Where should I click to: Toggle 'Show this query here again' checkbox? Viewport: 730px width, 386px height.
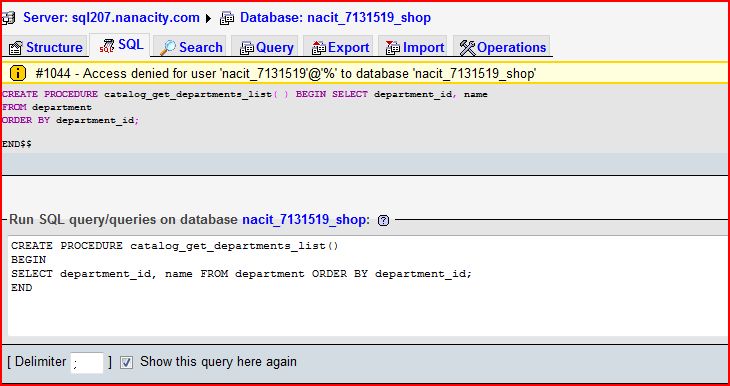click(126, 362)
